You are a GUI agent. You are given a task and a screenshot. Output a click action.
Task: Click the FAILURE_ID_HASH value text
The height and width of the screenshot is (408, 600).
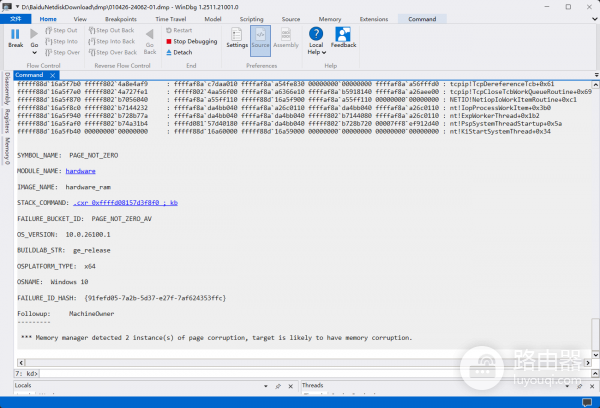(x=155, y=298)
